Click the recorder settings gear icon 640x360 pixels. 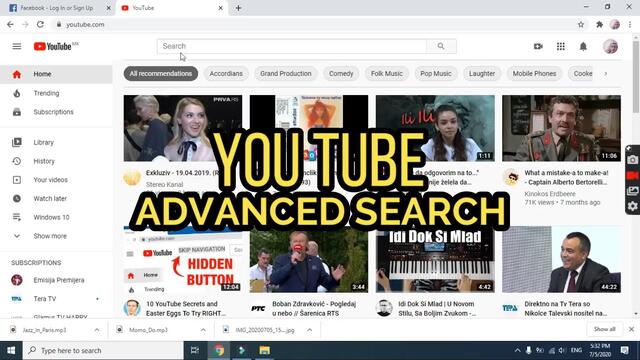632,206
